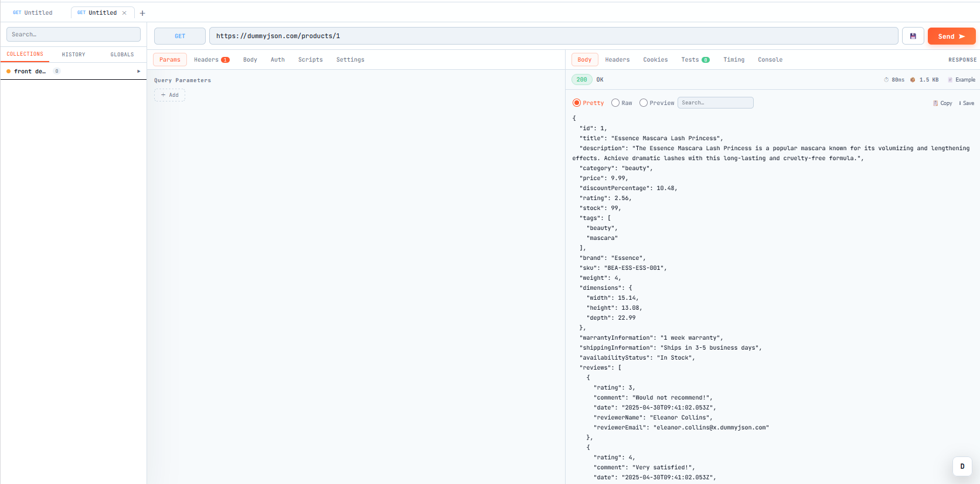Click the Query Parameters heading
The image size is (980, 484).
pyautogui.click(x=182, y=80)
